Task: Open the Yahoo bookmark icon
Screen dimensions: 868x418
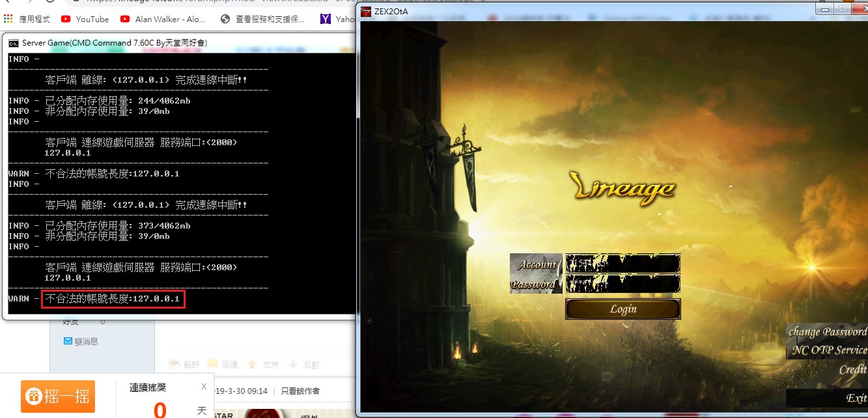Action: tap(325, 20)
